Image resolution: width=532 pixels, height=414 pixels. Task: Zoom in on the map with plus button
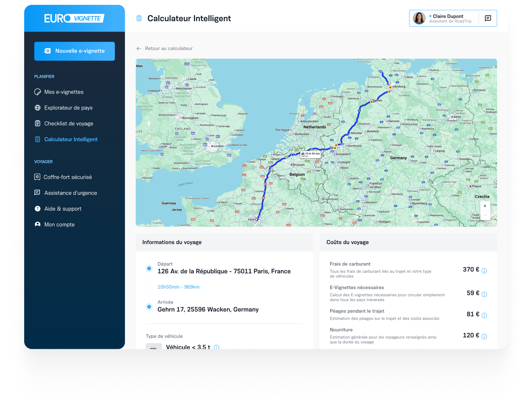[x=485, y=206]
